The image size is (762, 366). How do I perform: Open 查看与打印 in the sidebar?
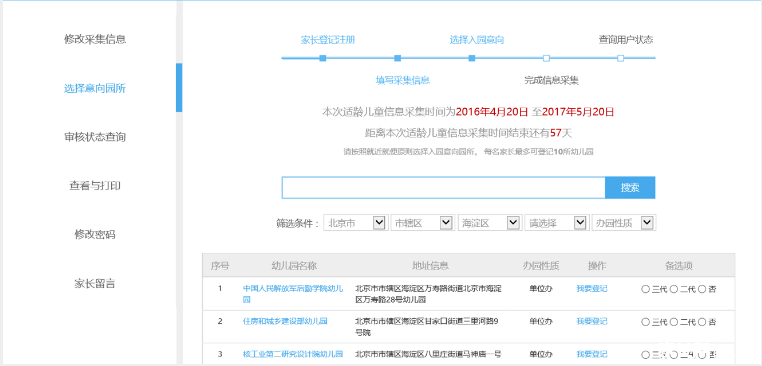click(95, 186)
